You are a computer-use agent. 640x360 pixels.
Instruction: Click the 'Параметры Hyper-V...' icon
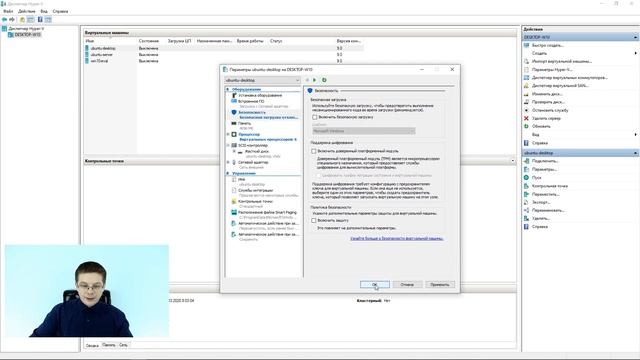pos(527,69)
